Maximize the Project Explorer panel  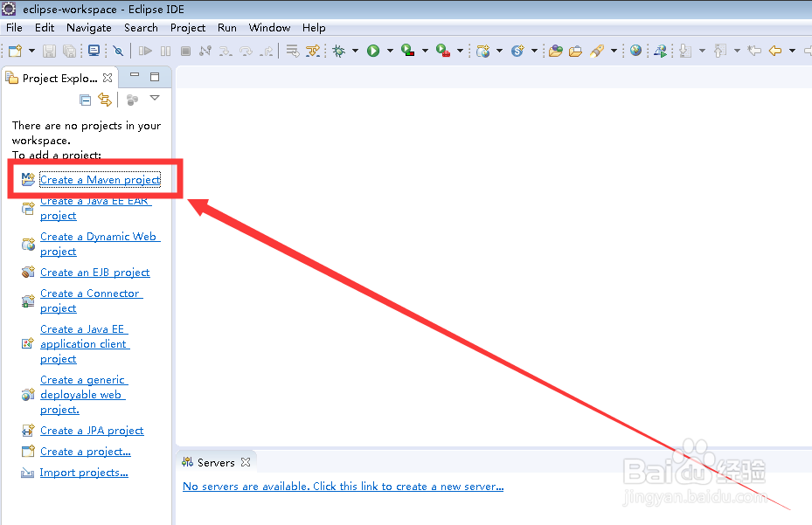pyautogui.click(x=155, y=77)
